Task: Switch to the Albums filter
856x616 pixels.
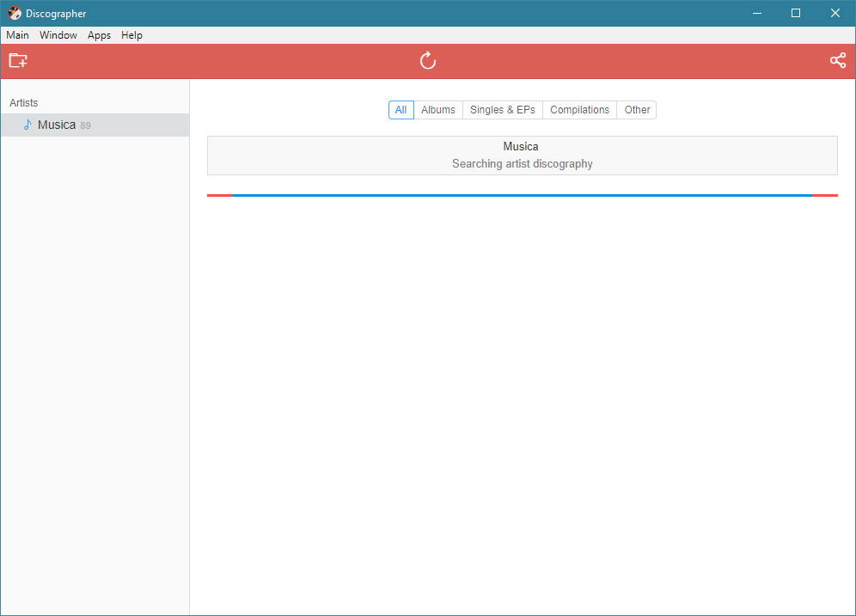Action: point(438,110)
